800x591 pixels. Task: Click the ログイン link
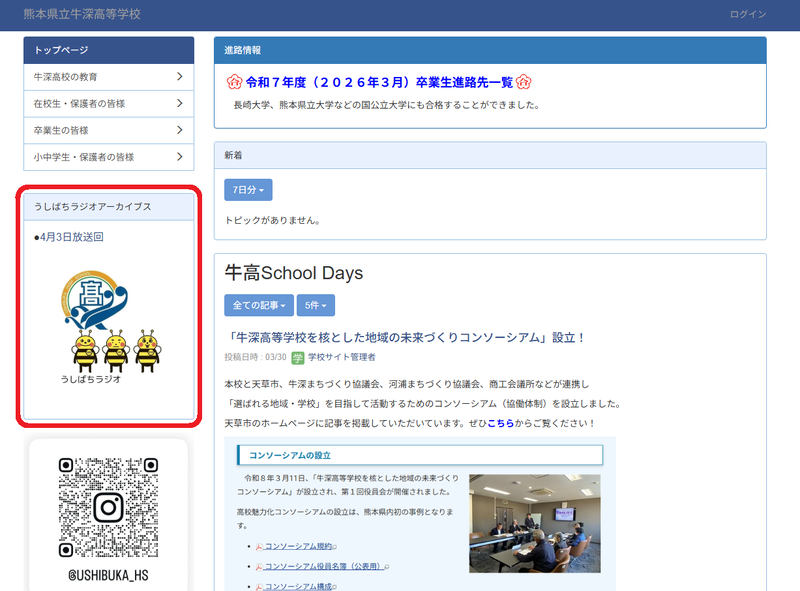(x=748, y=14)
